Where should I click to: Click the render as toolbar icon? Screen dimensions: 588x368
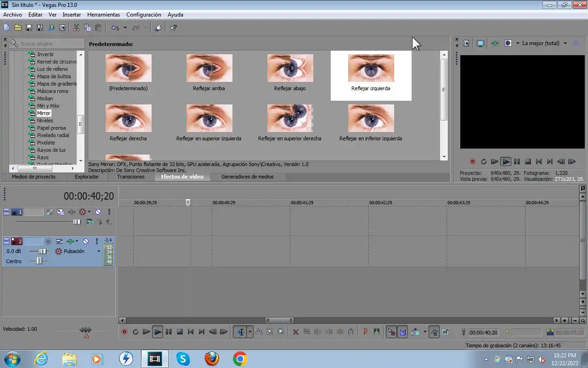(x=51, y=28)
